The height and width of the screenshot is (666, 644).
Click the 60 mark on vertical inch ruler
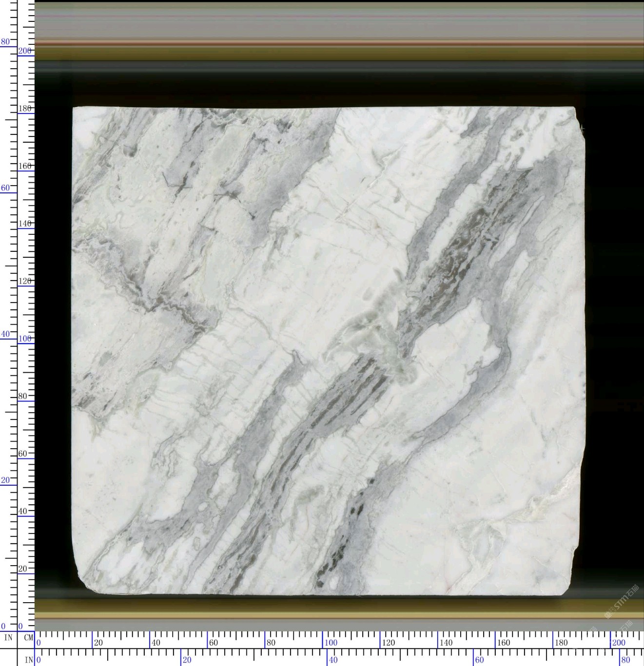click(5, 188)
